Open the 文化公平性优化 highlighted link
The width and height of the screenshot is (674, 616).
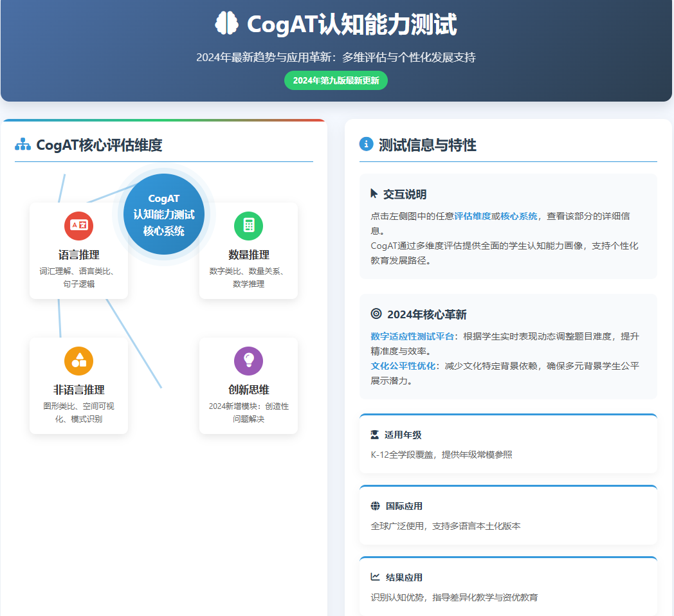coord(404,366)
